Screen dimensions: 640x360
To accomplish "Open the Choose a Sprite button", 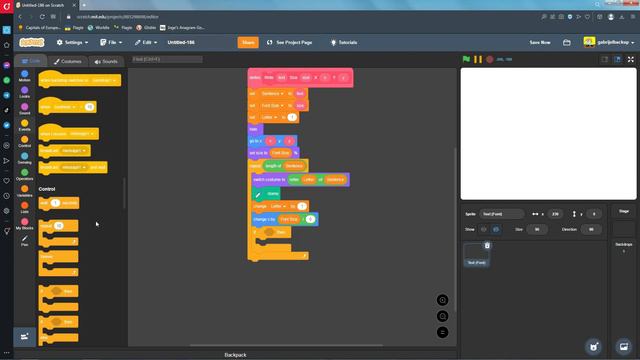I will click(x=593, y=347).
